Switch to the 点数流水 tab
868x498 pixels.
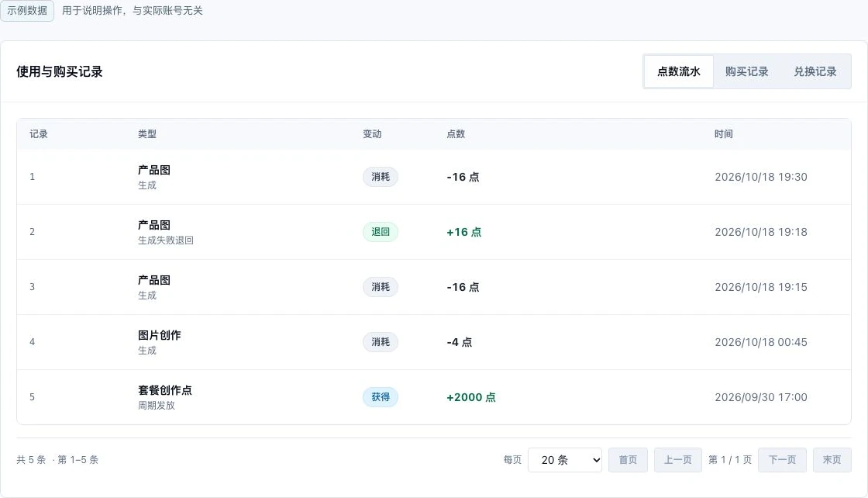tap(678, 71)
